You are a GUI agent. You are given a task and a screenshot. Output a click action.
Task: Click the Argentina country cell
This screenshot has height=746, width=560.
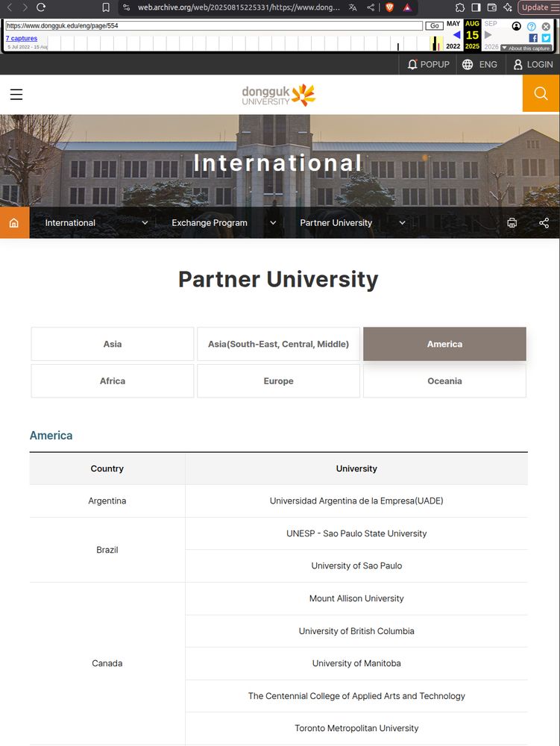pyautogui.click(x=107, y=501)
